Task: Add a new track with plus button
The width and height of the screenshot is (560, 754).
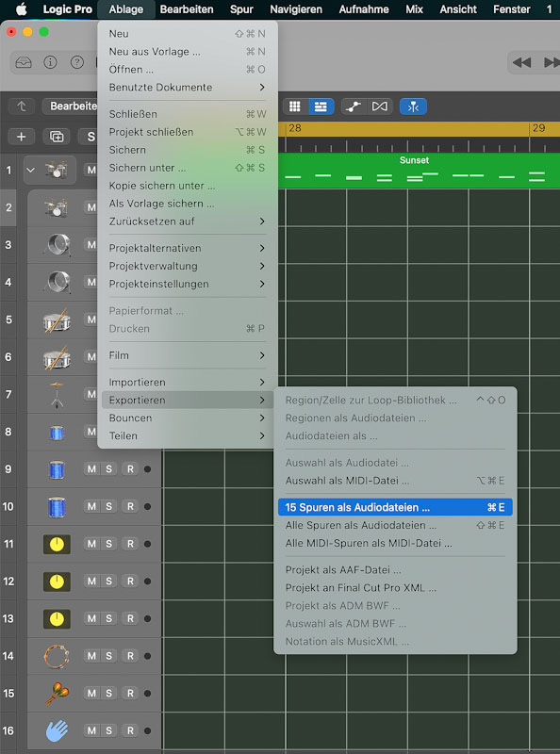Action: tap(21, 137)
